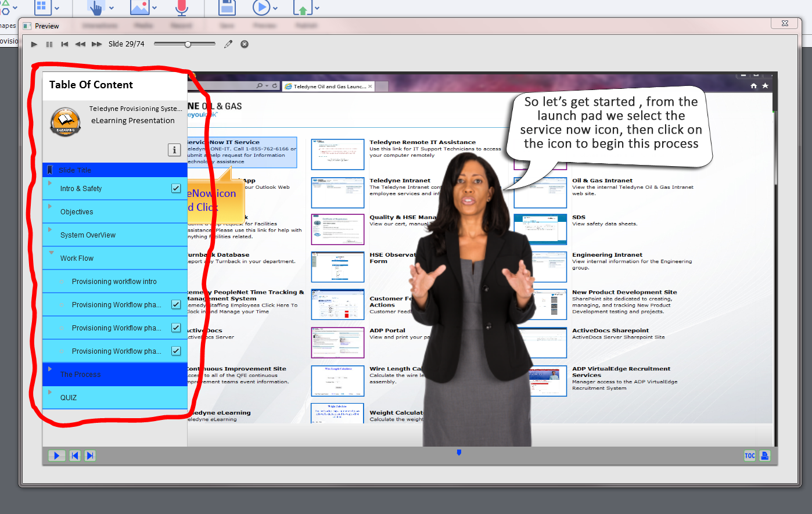The width and height of the screenshot is (812, 514).
Task: Toggle the TOC button in the player bar
Action: coord(750,456)
